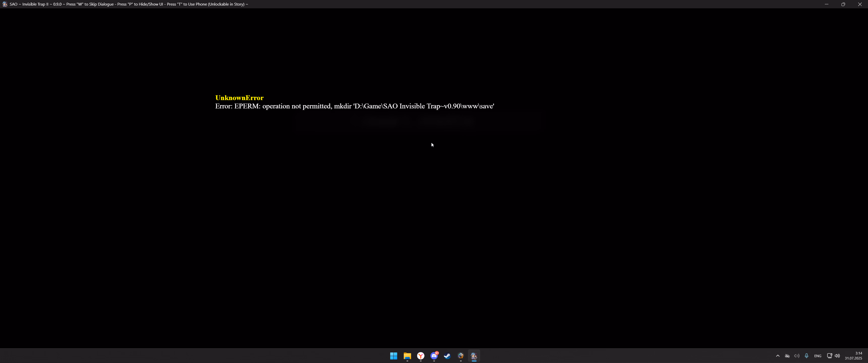Open Steam from the taskbar
The height and width of the screenshot is (363, 868).
[x=447, y=356]
